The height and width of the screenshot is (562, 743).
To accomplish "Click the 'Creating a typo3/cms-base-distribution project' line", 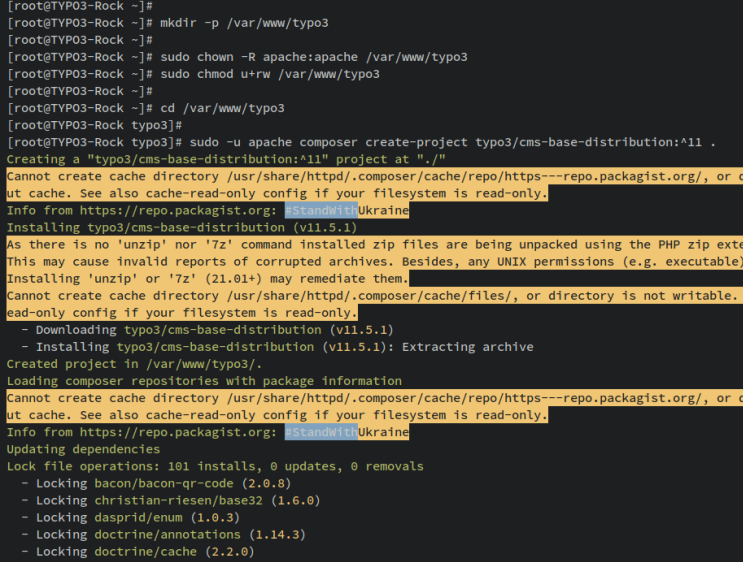I will tap(226, 159).
